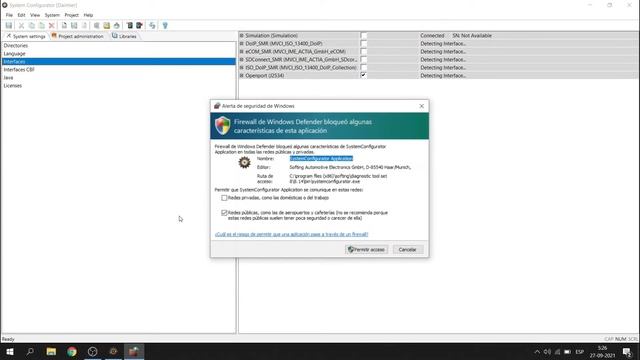640x360 pixels.
Task: Open the File menu
Action: point(9,15)
